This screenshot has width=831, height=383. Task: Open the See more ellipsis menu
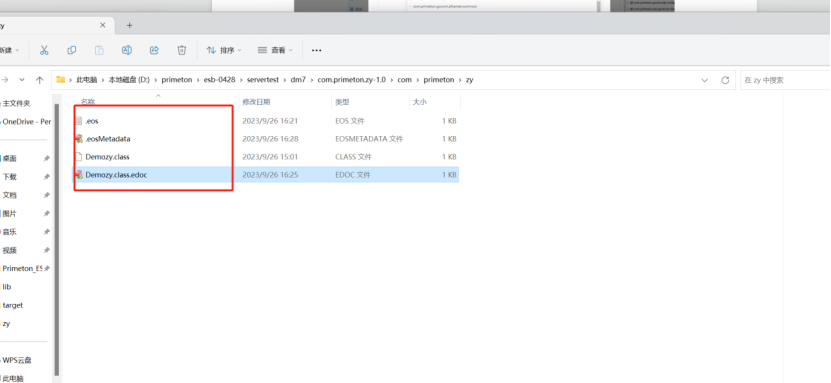(316, 50)
